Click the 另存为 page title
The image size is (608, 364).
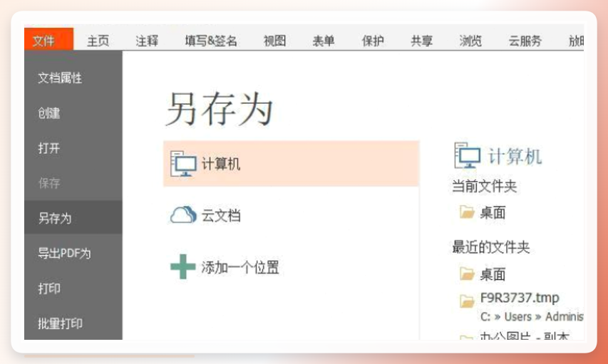click(220, 109)
